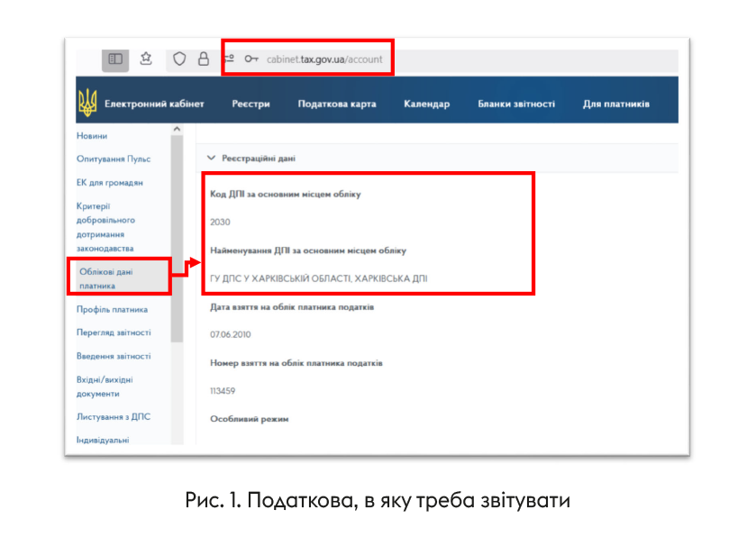Open the Податкова карта menu

pyautogui.click(x=336, y=104)
